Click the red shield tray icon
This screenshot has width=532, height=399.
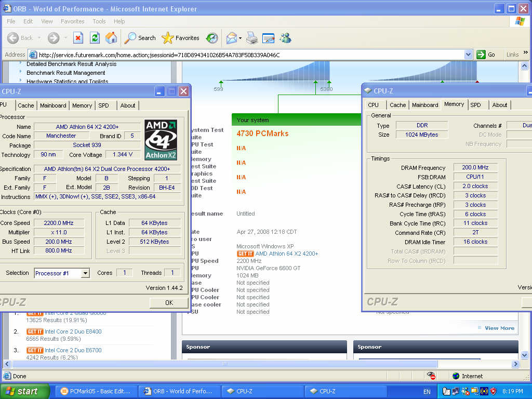(494, 391)
